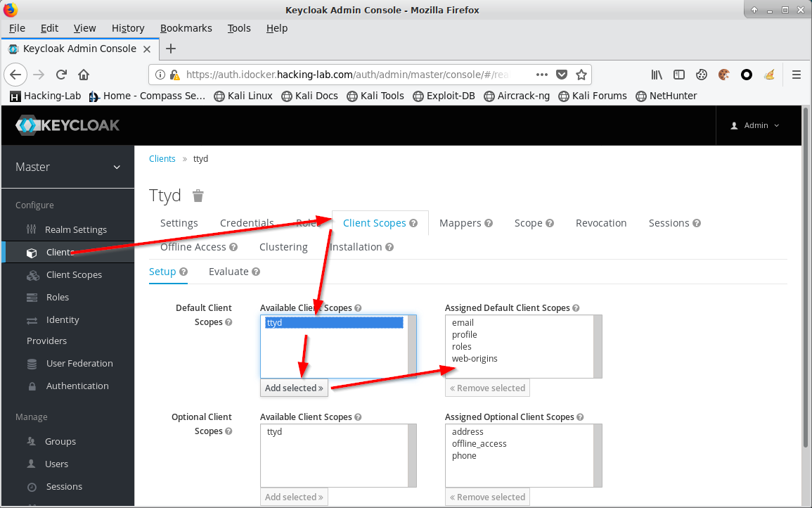The width and height of the screenshot is (812, 508).
Task: Open the page actions three-dot menu
Action: pyautogui.click(x=541, y=75)
